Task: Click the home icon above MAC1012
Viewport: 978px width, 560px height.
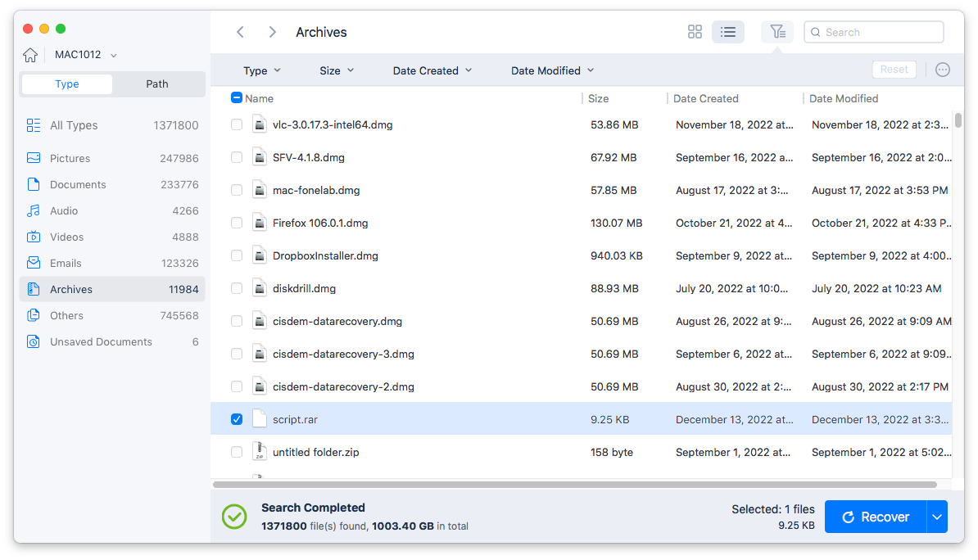Action: (x=32, y=54)
